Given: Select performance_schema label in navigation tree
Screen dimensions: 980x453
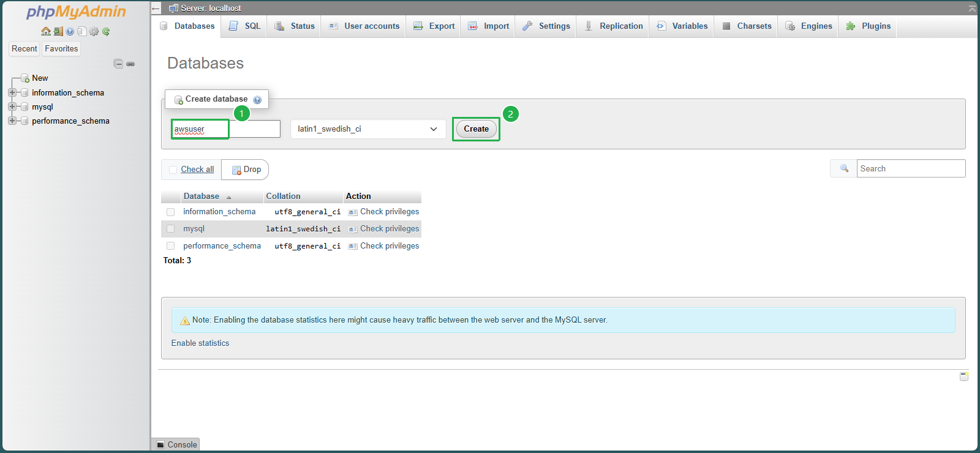Looking at the screenshot, I should click(x=70, y=121).
